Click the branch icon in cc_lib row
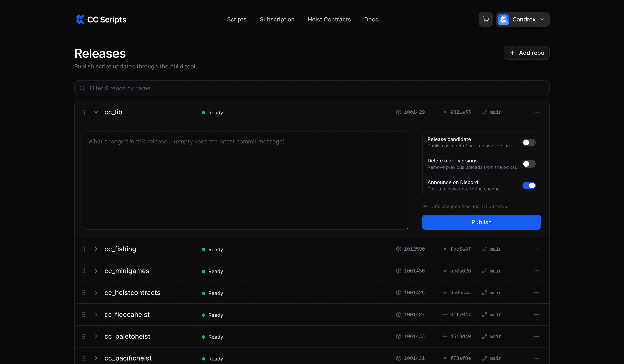 [484, 112]
